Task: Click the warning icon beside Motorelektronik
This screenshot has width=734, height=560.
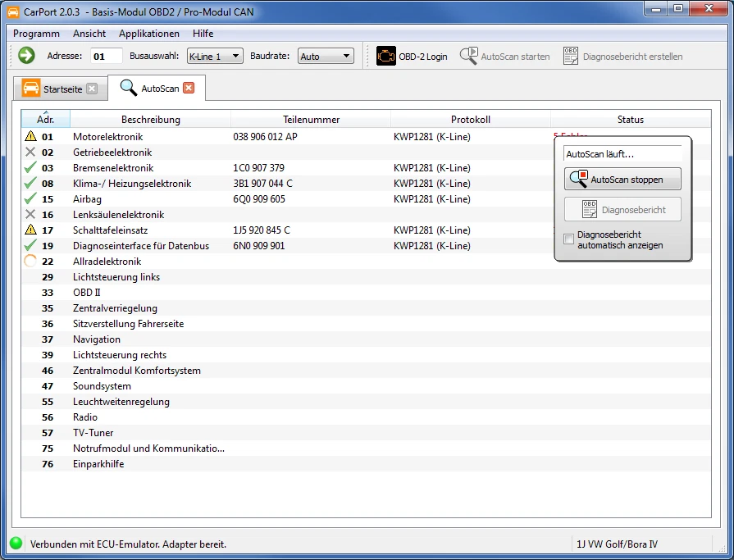Action: tap(28, 136)
